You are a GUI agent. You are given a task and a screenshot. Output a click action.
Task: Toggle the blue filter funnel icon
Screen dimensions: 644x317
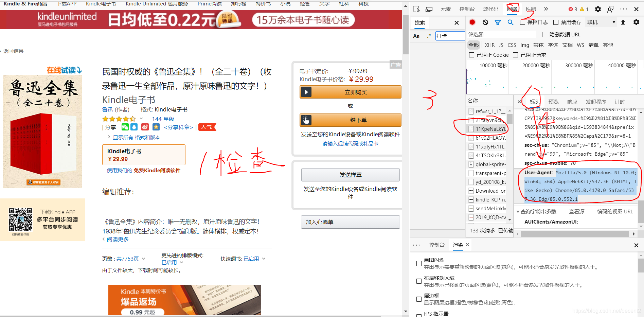[x=498, y=22]
